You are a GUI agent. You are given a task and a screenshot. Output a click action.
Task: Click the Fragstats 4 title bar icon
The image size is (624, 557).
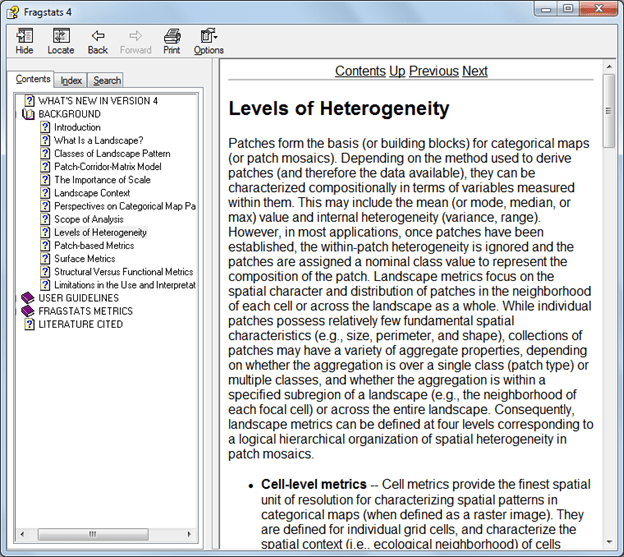(13, 9)
